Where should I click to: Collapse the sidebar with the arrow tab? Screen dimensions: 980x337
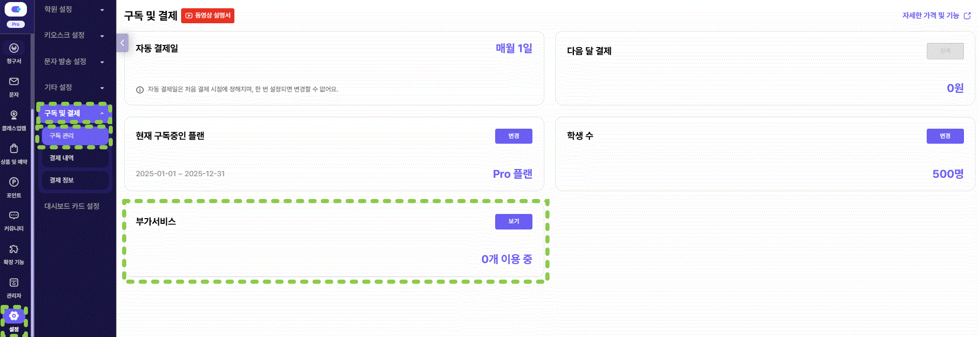(x=123, y=43)
